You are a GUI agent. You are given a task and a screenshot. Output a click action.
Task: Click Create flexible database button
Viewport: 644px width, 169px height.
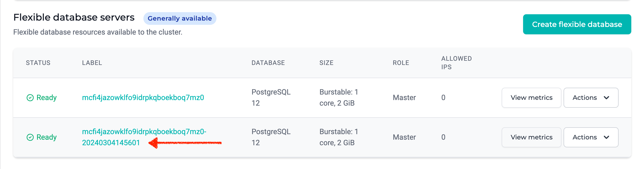[x=577, y=24]
